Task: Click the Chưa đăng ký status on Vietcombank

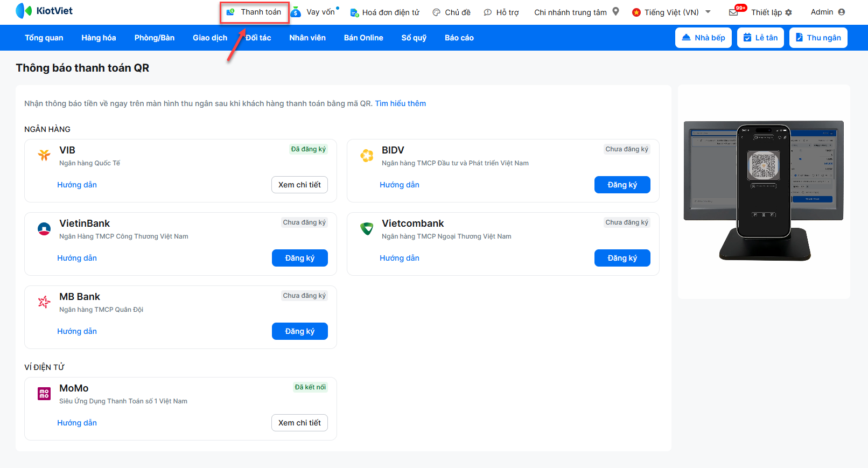Action: pos(627,222)
